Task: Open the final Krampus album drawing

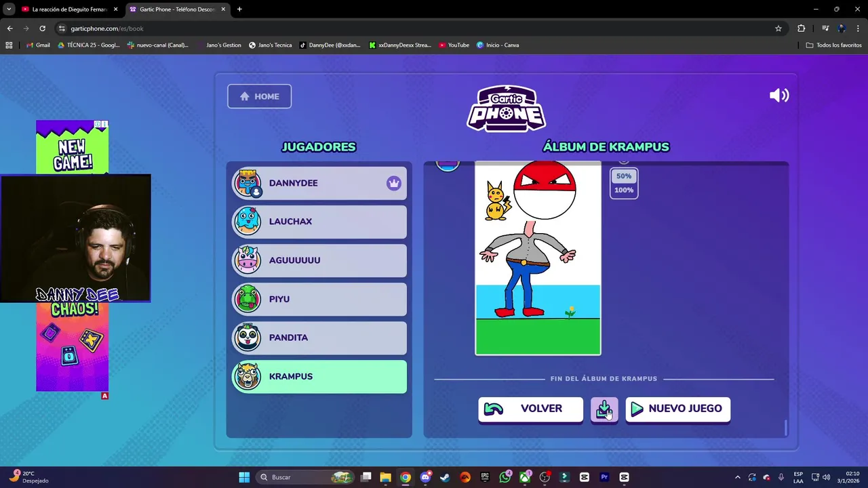Action: tap(538, 258)
